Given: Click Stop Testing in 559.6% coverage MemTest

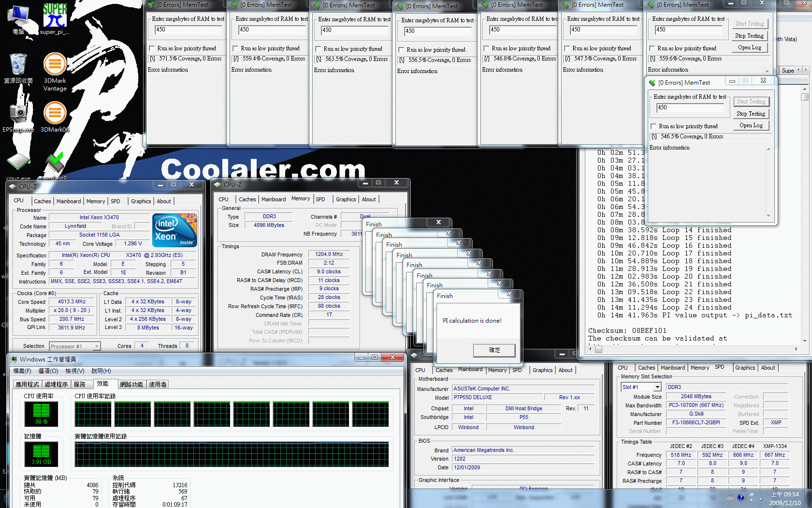Looking at the screenshot, I should 750,36.
